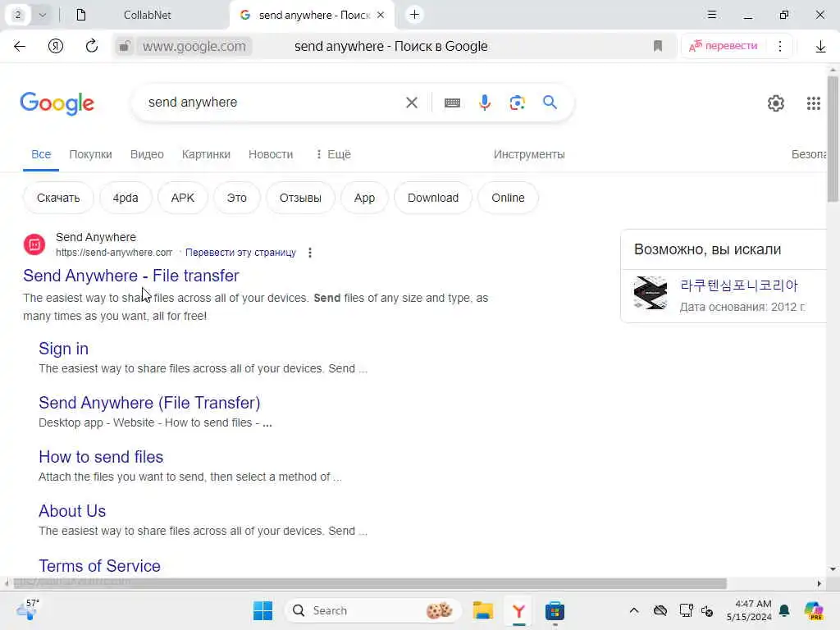The height and width of the screenshot is (630, 840).
Task: Click the Send Anywhere red favicon
Action: (x=34, y=244)
